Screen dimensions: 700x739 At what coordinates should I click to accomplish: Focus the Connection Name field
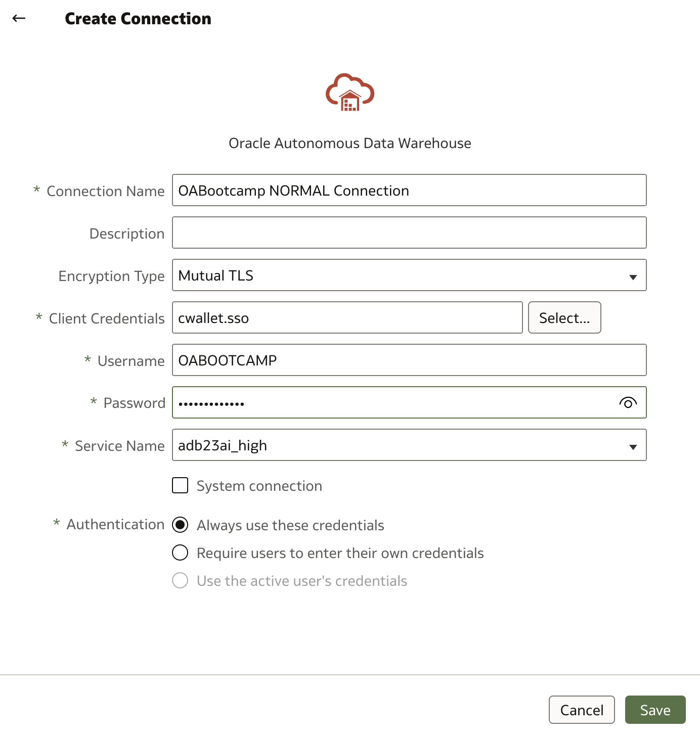[x=409, y=190]
